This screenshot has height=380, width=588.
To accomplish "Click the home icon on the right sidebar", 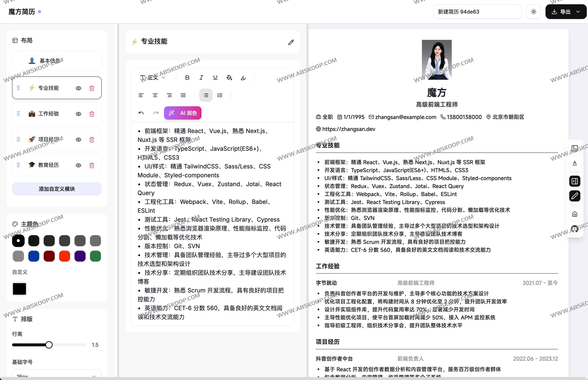I will (x=575, y=214).
